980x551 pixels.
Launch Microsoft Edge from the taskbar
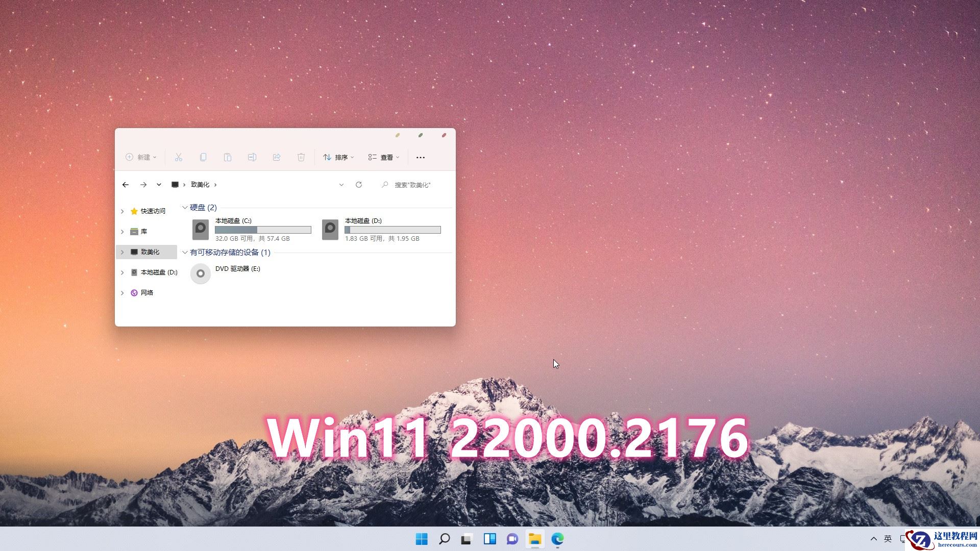pyautogui.click(x=558, y=539)
